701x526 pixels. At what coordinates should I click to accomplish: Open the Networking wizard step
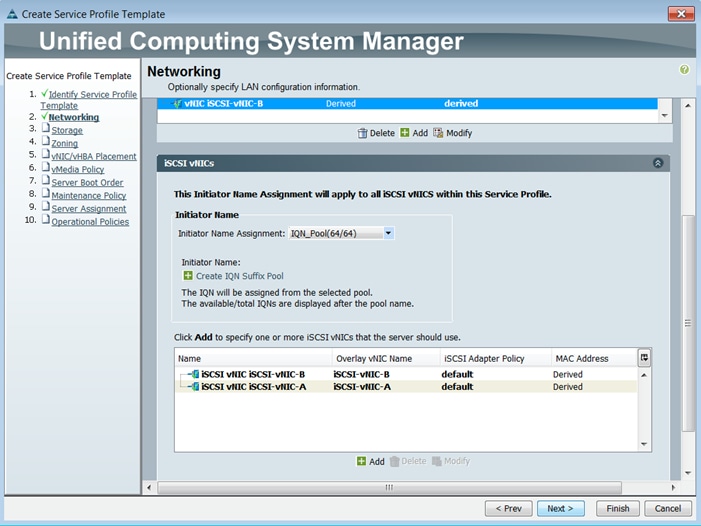[74, 118]
